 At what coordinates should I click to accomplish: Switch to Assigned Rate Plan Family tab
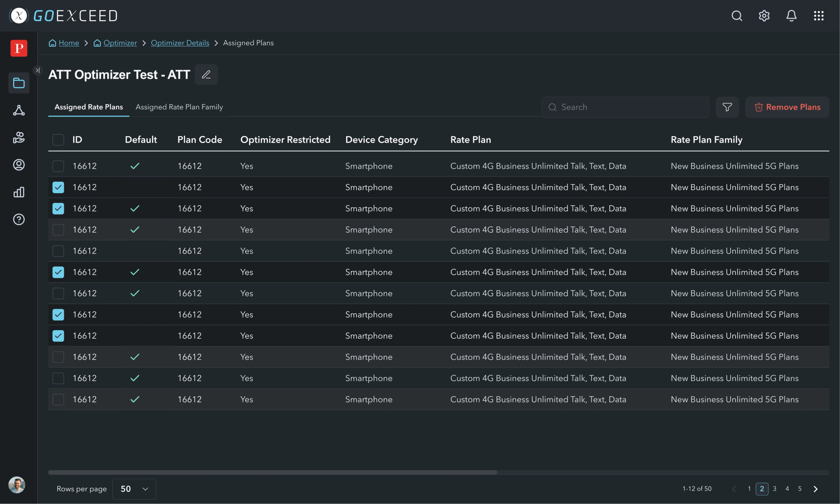pos(179,107)
